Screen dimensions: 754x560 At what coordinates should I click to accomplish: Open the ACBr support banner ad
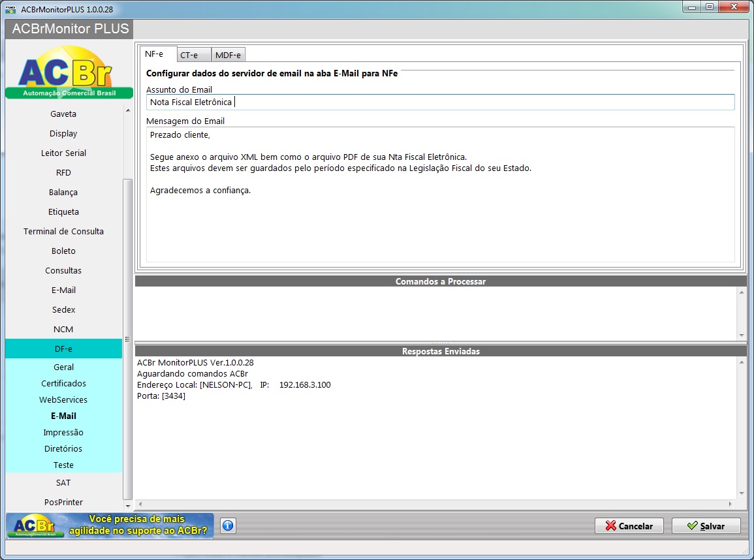click(x=110, y=525)
